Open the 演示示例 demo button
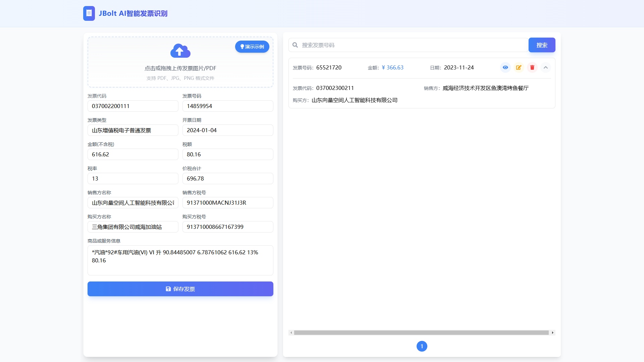The width and height of the screenshot is (644, 362). [252, 47]
